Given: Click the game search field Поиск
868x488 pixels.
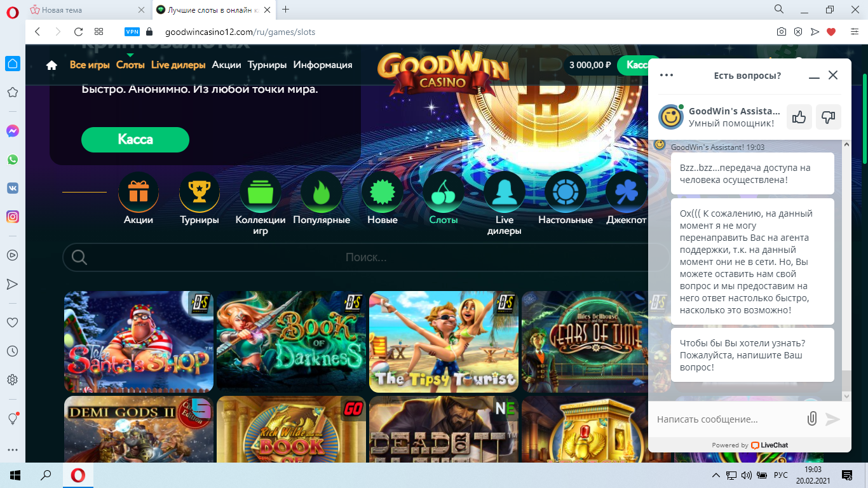Looking at the screenshot, I should 365,257.
